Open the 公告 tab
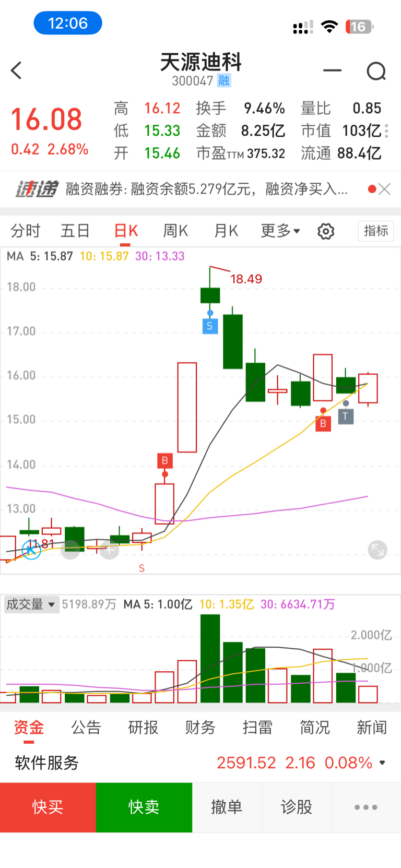This screenshot has height=868, width=401. click(86, 727)
